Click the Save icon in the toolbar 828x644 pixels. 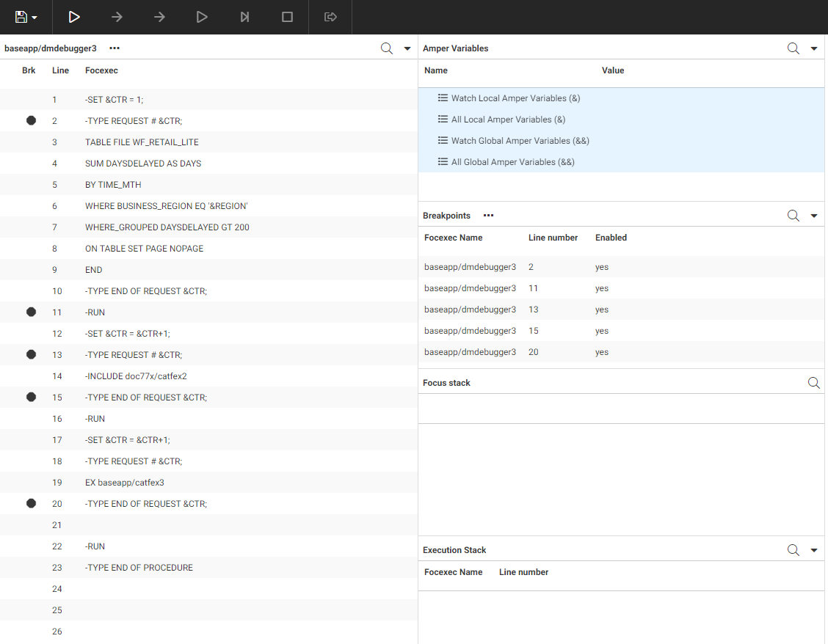tap(21, 17)
